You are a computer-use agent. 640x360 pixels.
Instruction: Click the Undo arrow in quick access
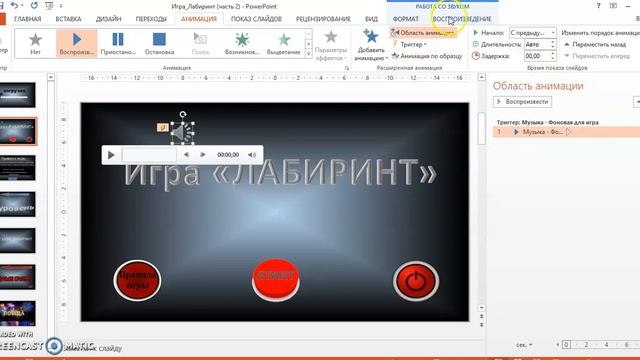pyautogui.click(x=14, y=6)
